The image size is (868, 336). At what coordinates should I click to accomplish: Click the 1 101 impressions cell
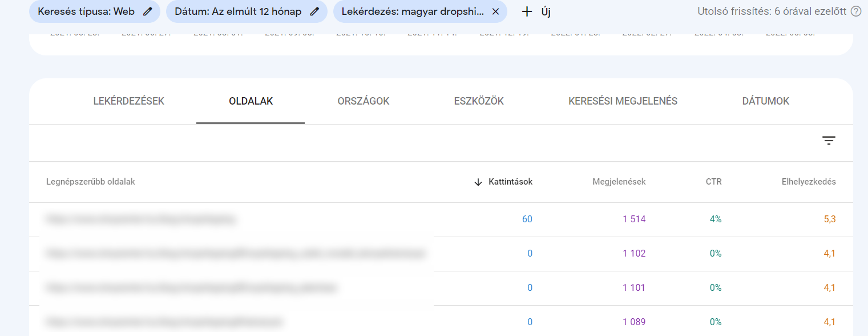634,287
